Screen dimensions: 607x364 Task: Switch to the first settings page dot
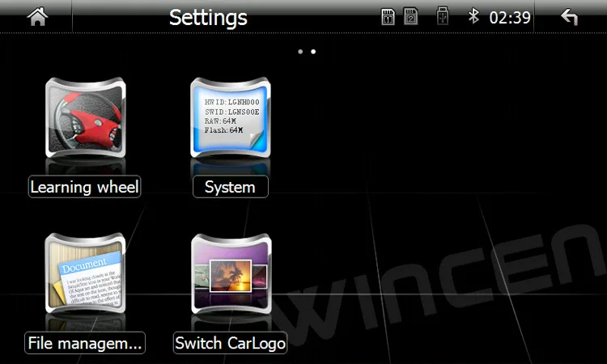coord(300,52)
